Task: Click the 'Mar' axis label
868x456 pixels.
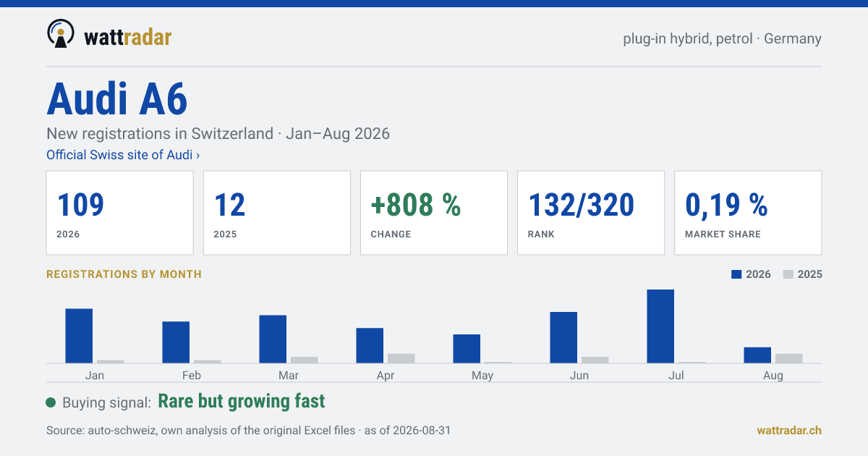Action: point(289,375)
